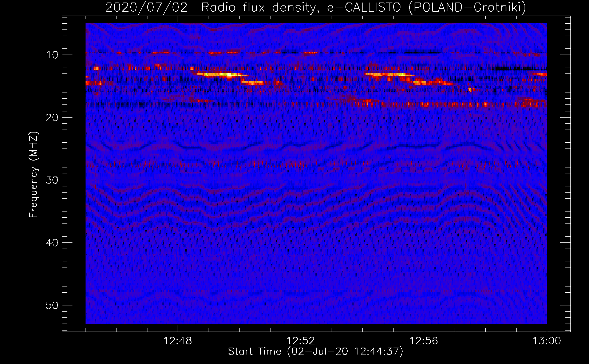Click the '12:52' time tick label
The height and width of the screenshot is (364, 589).
point(301,341)
